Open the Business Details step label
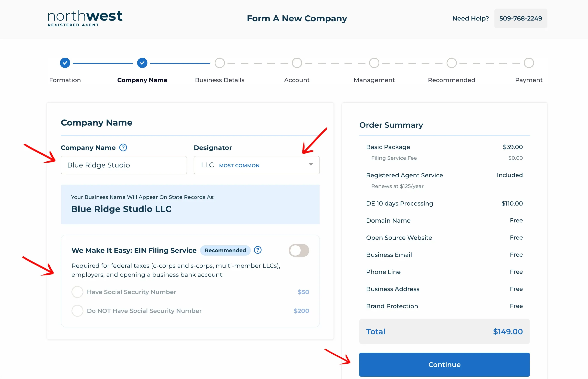The width and height of the screenshot is (588, 379). coord(220,80)
